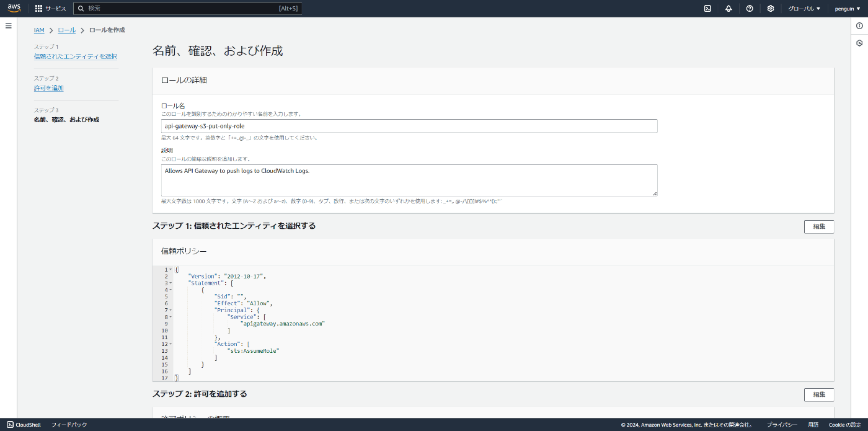The width and height of the screenshot is (868, 431).
Task: Click 編集 button for Step 1
Action: (819, 226)
